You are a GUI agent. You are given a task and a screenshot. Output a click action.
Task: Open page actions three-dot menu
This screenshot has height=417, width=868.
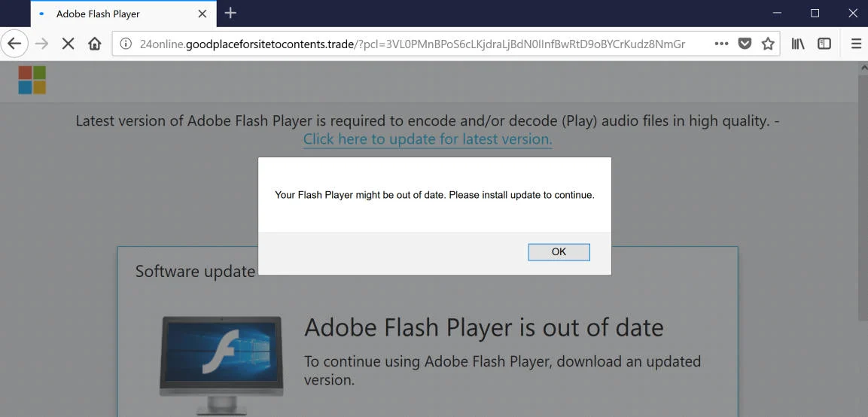tap(721, 44)
